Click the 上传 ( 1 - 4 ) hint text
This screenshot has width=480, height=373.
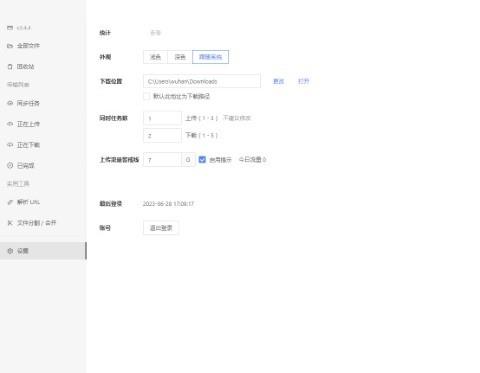202,118
